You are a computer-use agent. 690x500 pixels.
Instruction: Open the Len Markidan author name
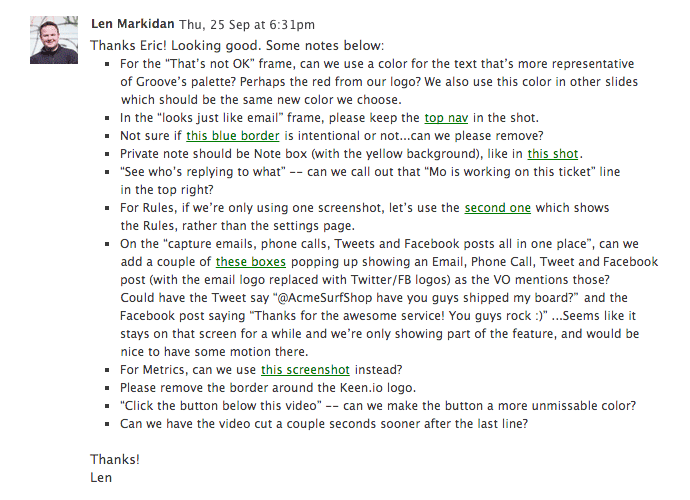click(x=134, y=25)
